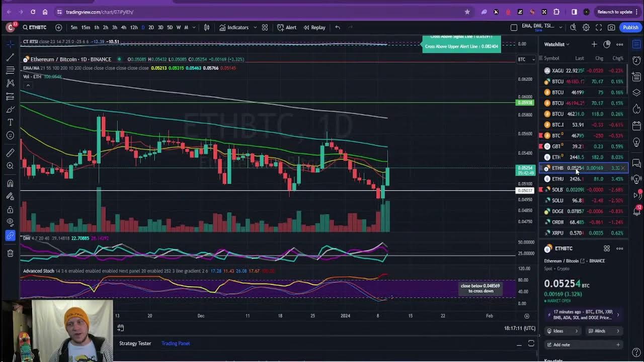
Task: Add symbol to watchlist with plus icon
Action: pos(594,44)
